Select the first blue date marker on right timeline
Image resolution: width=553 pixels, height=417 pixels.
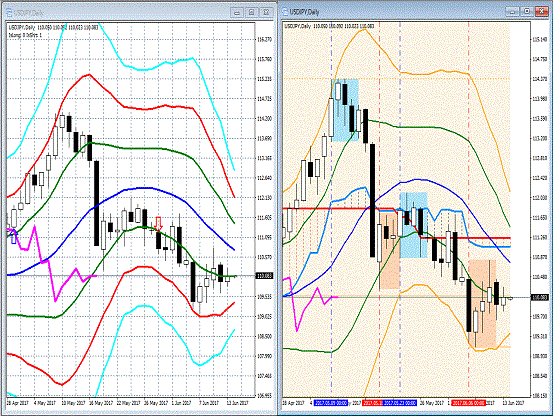(x=331, y=403)
